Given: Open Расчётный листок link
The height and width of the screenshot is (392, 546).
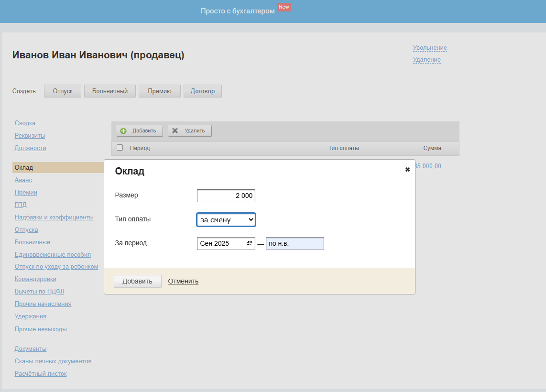Looking at the screenshot, I should (x=41, y=374).
